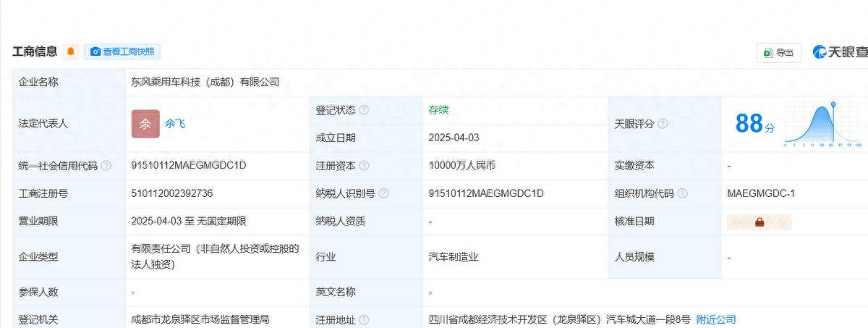Viewport: 868px width, 328px height.
Task: Click the 存续 status text
Action: [438, 110]
